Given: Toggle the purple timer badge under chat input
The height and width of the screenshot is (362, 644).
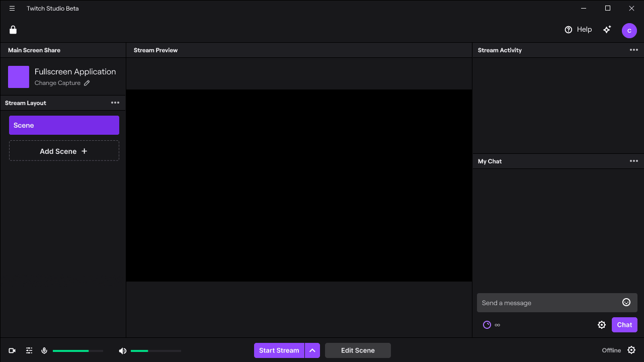Looking at the screenshot, I should (487, 325).
